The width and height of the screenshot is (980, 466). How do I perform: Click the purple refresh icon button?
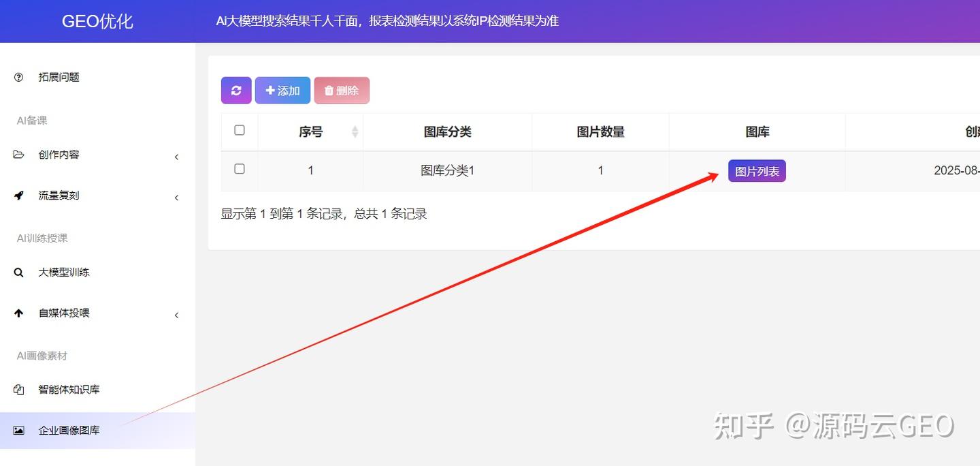tap(236, 91)
